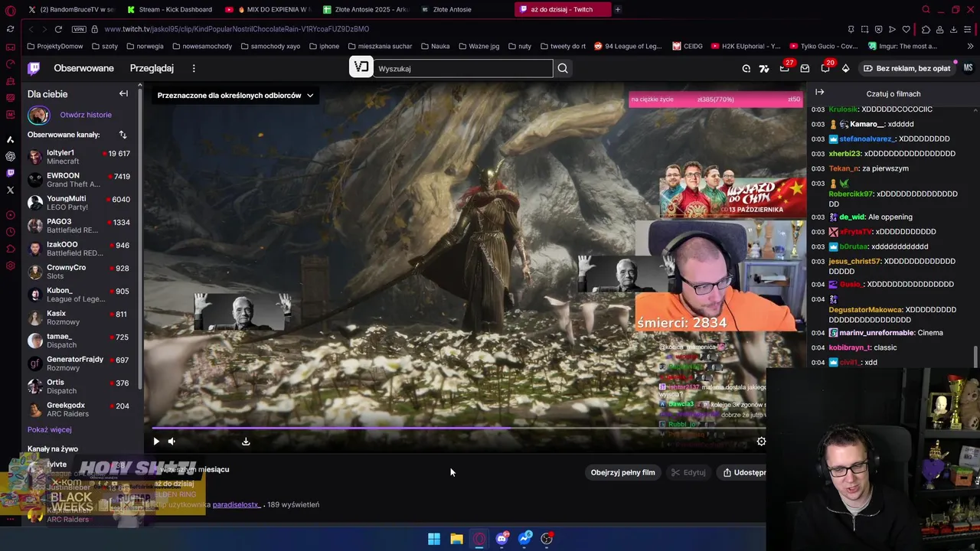Click stefanoalvarez_ username in chat
The width and height of the screenshot is (980, 551).
(866, 139)
